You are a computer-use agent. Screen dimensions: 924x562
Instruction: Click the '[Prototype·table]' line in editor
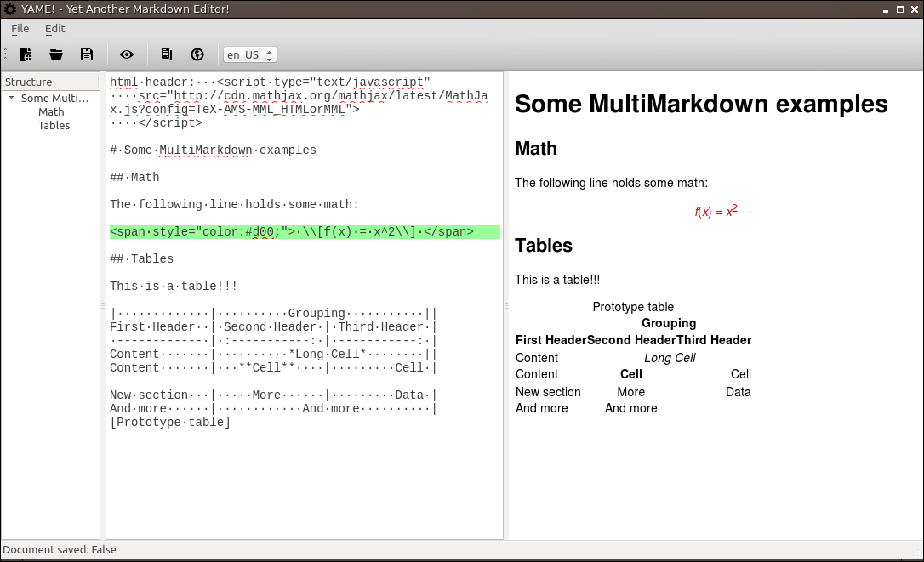pos(170,423)
